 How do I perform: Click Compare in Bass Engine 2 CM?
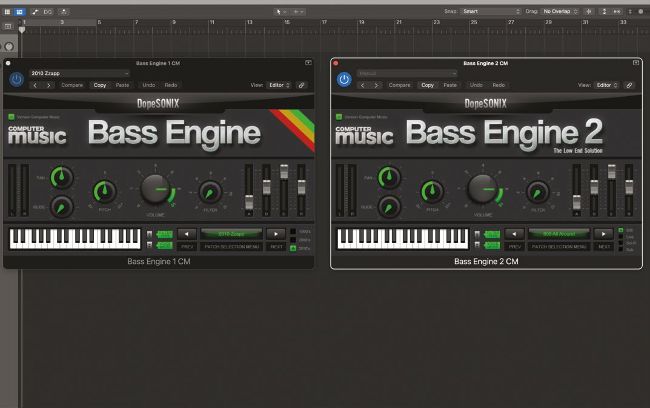[400, 85]
